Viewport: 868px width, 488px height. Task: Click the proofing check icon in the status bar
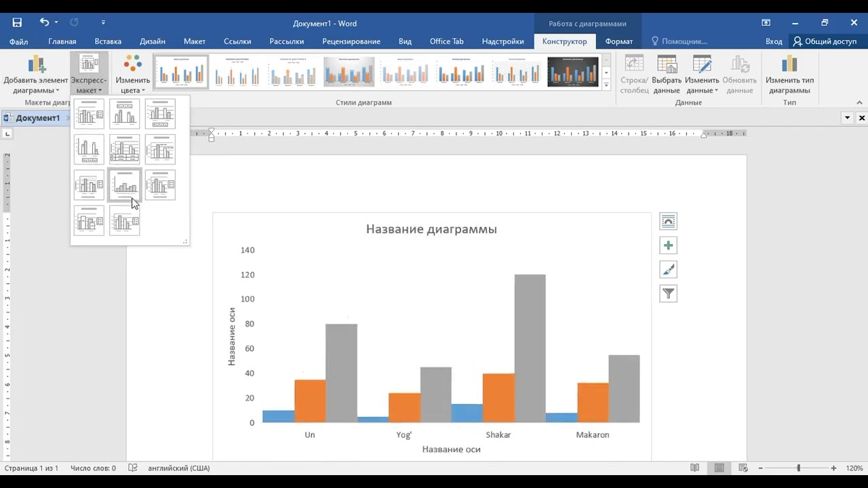click(133, 468)
